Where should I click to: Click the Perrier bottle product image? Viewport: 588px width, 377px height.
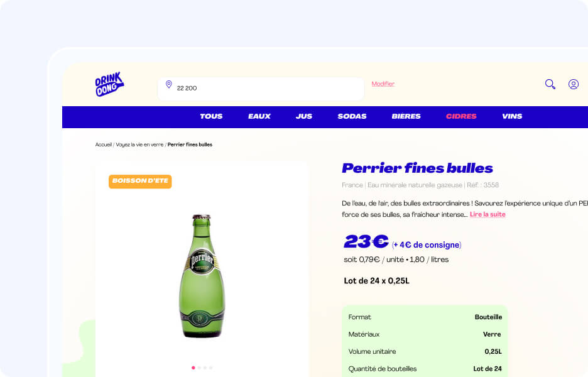[x=202, y=276]
